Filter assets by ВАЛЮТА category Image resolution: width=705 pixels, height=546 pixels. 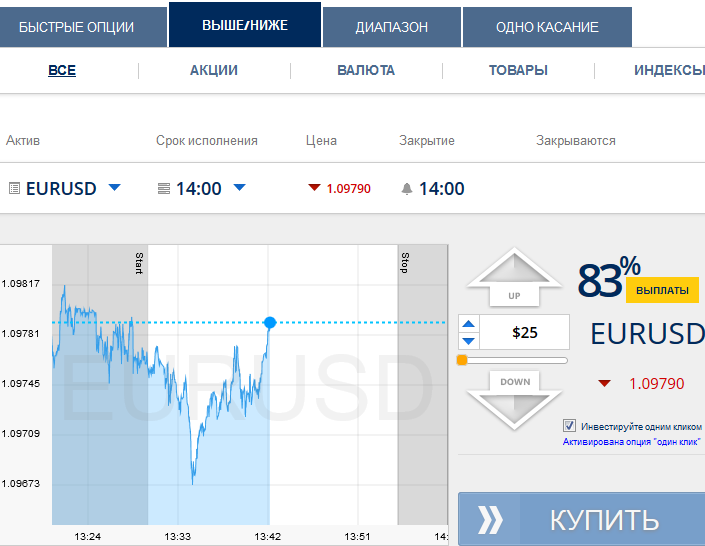[x=366, y=70]
